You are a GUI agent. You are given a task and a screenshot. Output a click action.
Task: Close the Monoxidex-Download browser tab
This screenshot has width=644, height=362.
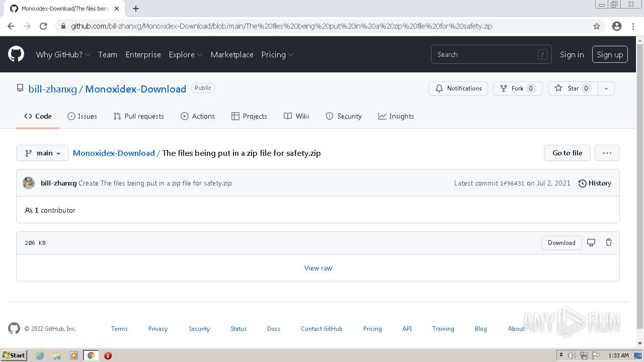pyautogui.click(x=117, y=9)
